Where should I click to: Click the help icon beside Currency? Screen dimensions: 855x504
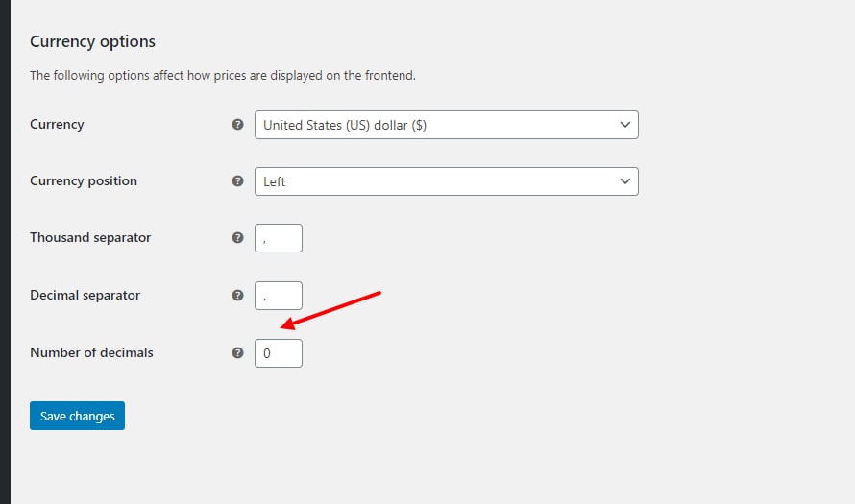point(238,125)
